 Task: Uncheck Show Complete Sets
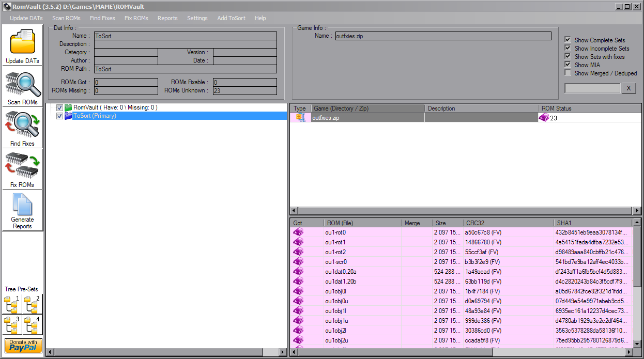tap(568, 39)
